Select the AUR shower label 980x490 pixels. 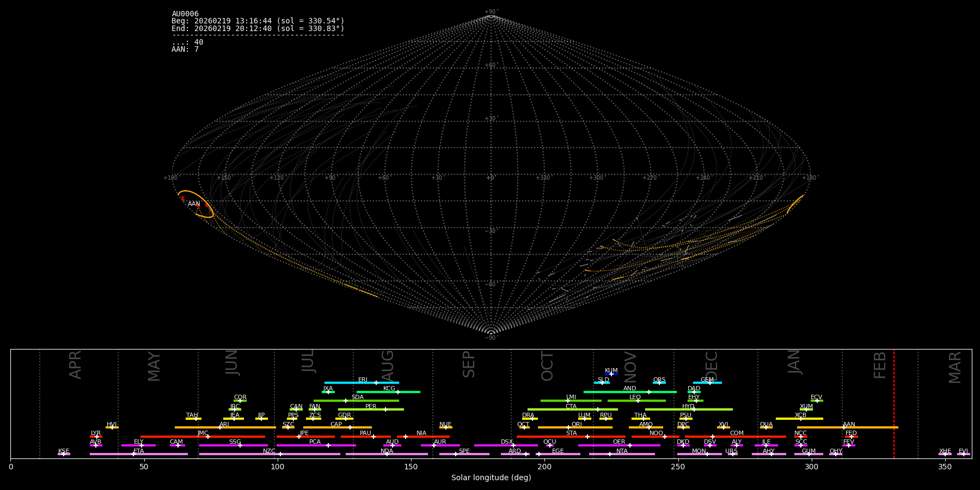click(440, 442)
